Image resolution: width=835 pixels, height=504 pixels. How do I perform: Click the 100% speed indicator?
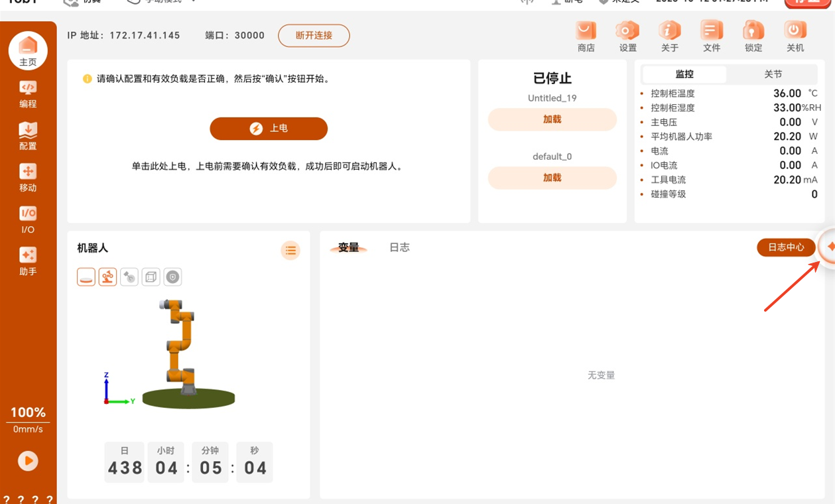tap(28, 412)
